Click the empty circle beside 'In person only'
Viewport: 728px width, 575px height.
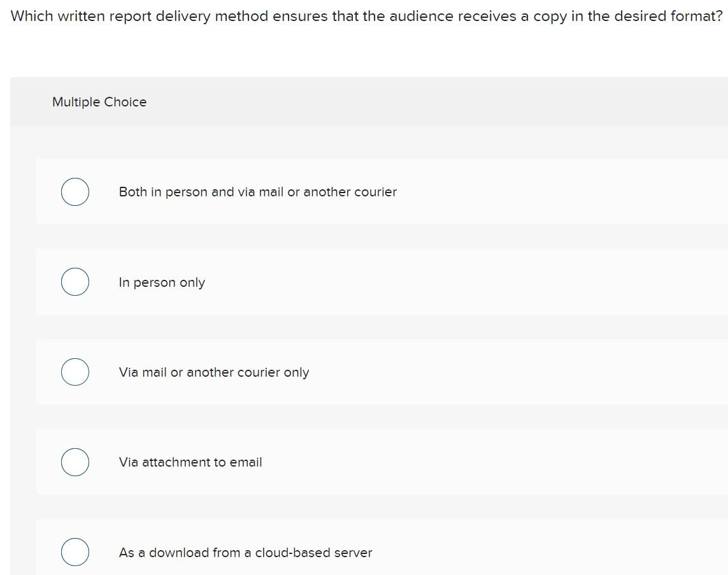click(75, 282)
